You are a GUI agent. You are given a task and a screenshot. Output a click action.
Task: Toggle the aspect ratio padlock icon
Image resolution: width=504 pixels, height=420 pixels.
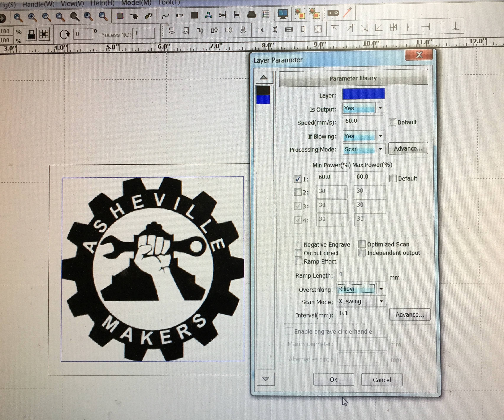pyautogui.click(x=31, y=35)
